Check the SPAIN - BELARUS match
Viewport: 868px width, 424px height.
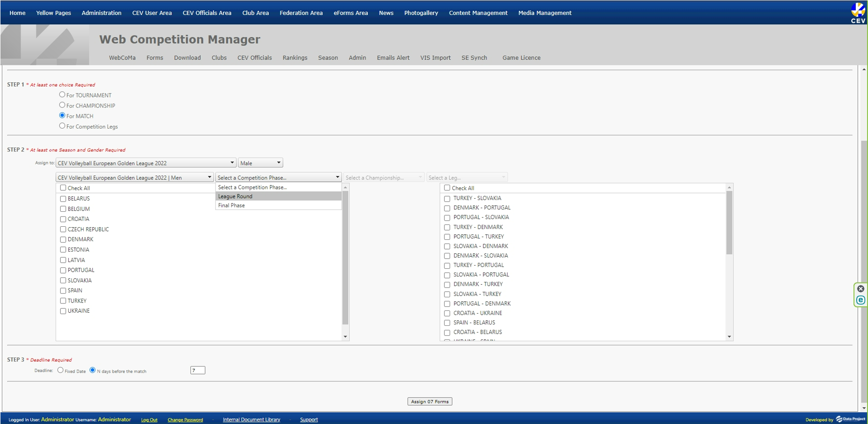[447, 323]
